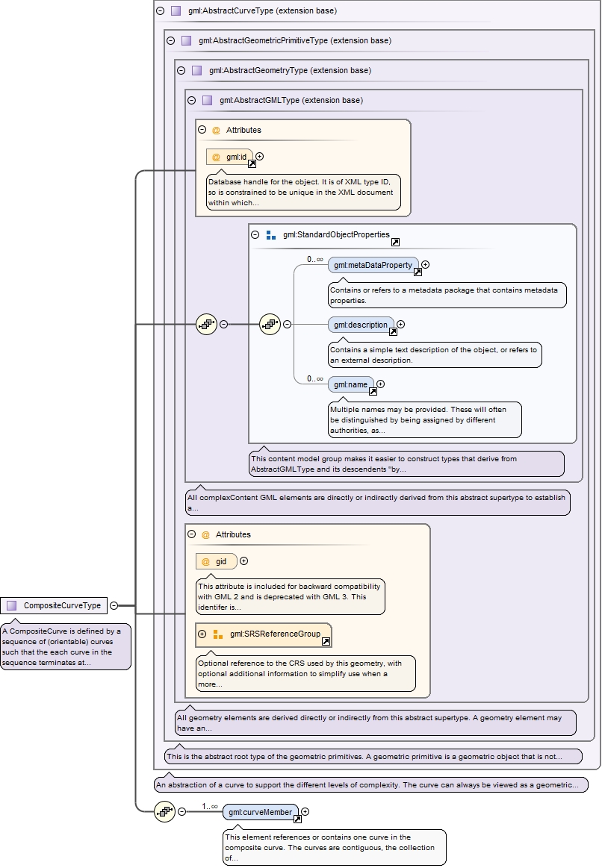Expand gml:name element
The image size is (602, 868).
(380, 384)
